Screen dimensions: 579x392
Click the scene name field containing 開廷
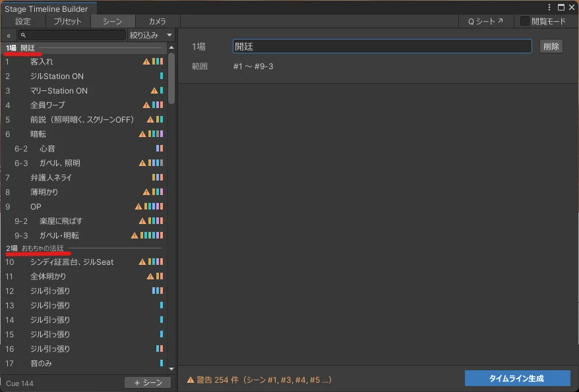(382, 47)
